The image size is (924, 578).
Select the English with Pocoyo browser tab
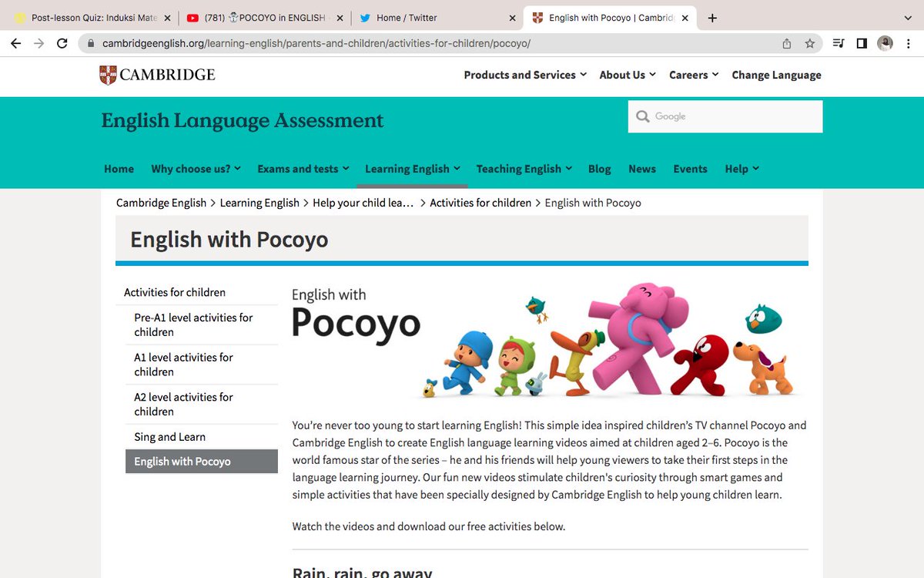pos(609,18)
